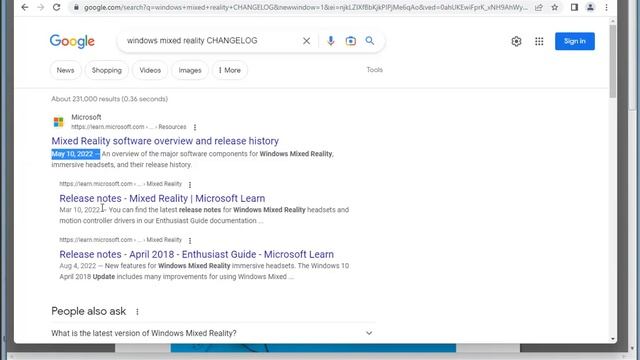Bookmark this page with star icon
640x360 pixels.
[x=555, y=7]
